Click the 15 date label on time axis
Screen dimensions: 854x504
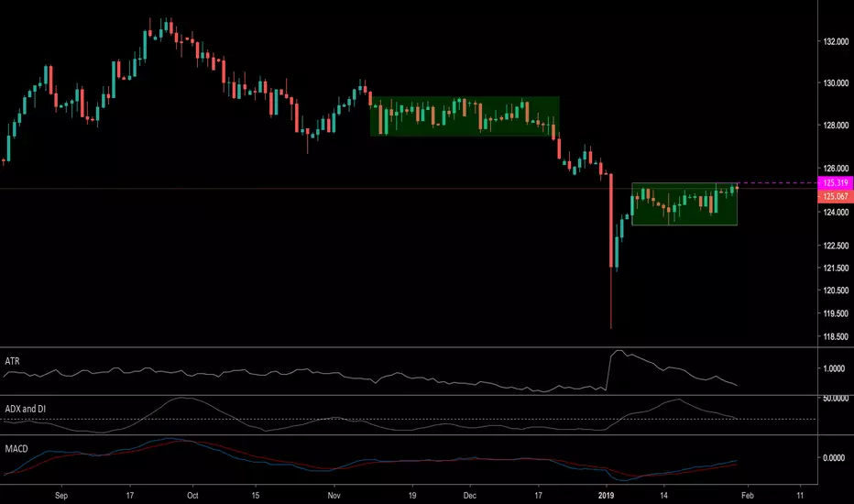click(x=256, y=495)
